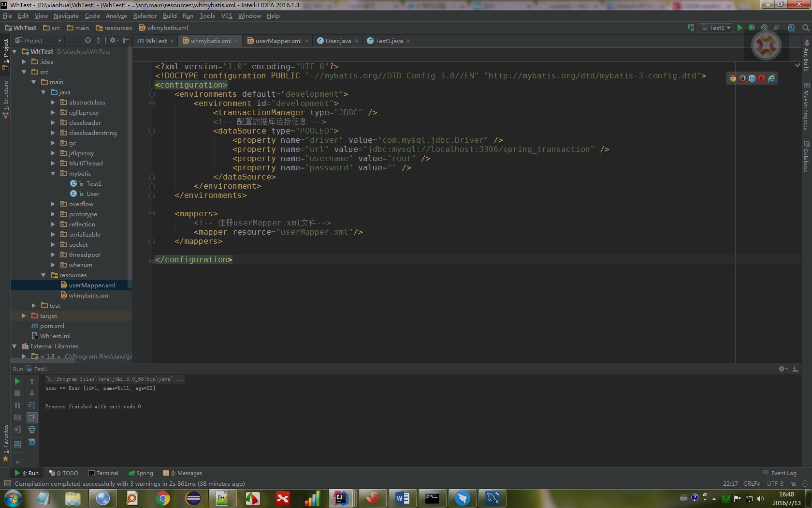This screenshot has height=508, width=812.
Task: Click the Exit arrow icon in the Run panel
Action: click(17, 430)
